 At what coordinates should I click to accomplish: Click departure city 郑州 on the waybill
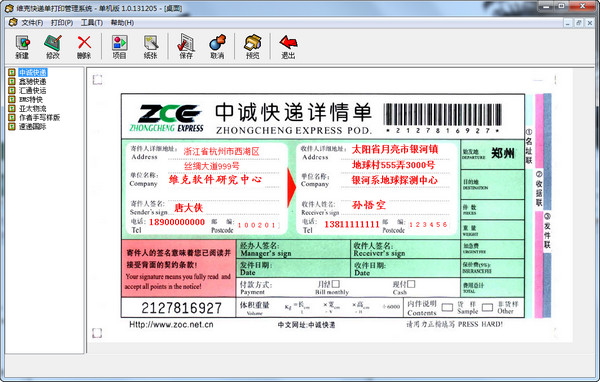(503, 153)
